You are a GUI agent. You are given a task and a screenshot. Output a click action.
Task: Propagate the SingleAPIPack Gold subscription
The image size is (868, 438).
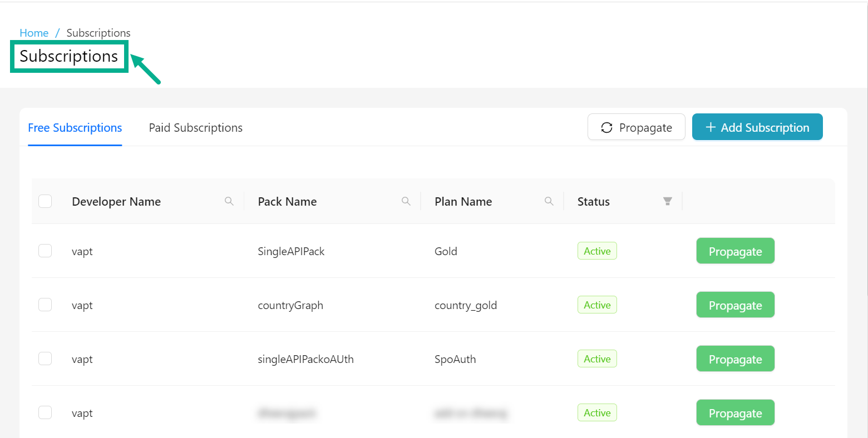tap(735, 251)
